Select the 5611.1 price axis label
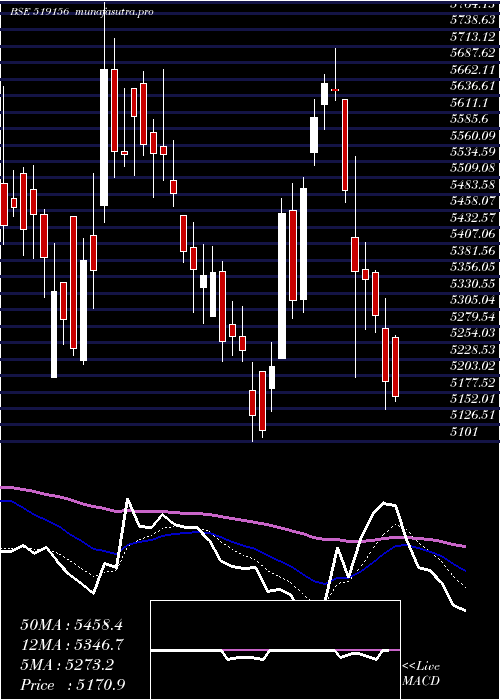This screenshot has height=700, width=500. coord(470,102)
